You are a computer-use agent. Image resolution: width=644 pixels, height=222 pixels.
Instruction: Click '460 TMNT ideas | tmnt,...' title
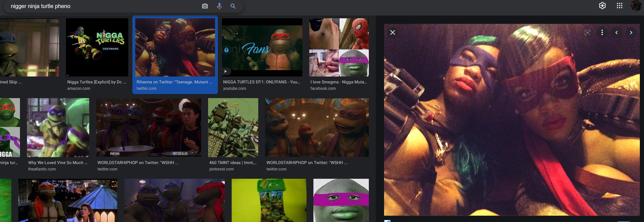(233, 163)
